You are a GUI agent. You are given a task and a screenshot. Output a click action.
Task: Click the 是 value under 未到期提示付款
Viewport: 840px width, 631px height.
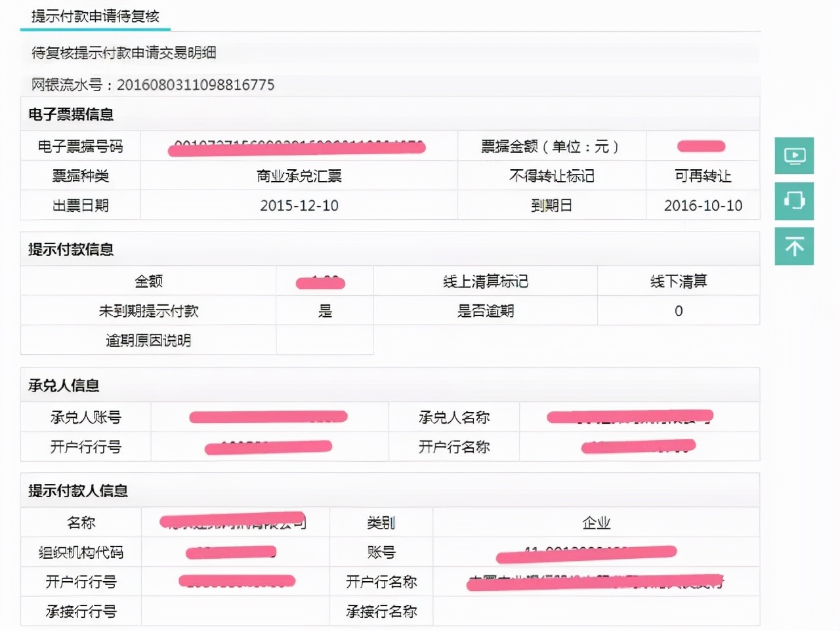tap(324, 311)
